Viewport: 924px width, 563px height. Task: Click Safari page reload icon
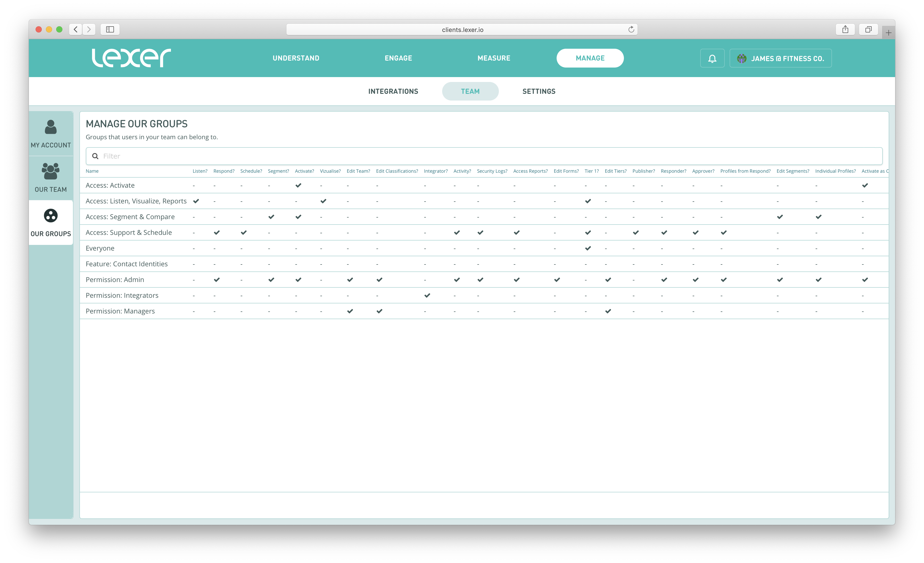point(631,30)
